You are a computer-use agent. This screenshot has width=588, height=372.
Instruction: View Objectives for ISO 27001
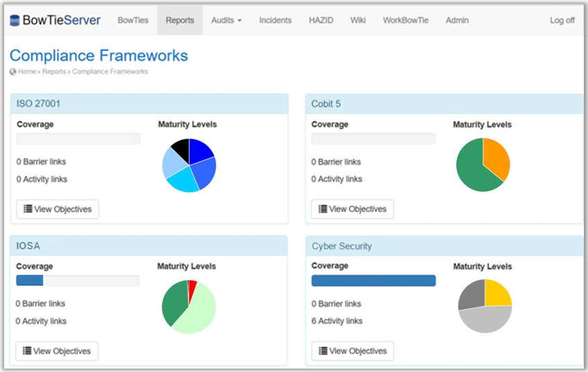[x=58, y=209]
